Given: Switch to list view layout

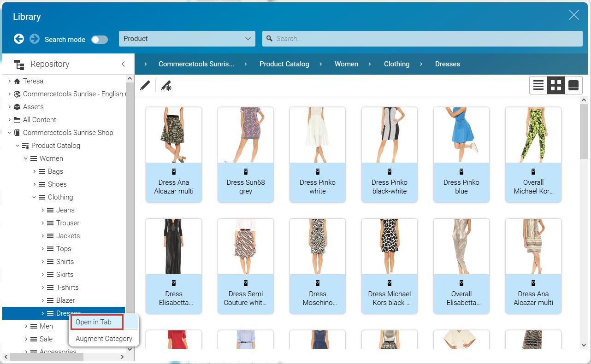Looking at the screenshot, I should coord(538,85).
